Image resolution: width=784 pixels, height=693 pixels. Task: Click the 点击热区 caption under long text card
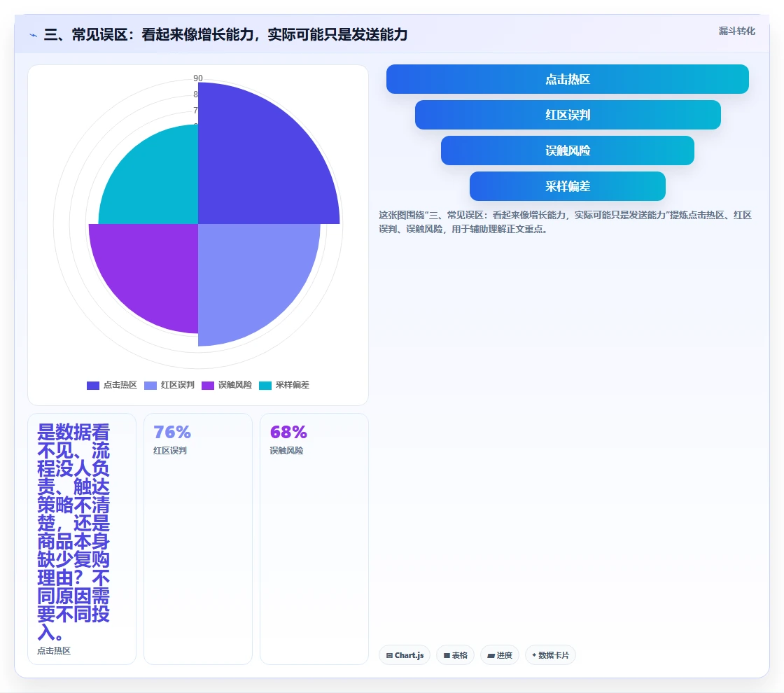pyautogui.click(x=54, y=650)
